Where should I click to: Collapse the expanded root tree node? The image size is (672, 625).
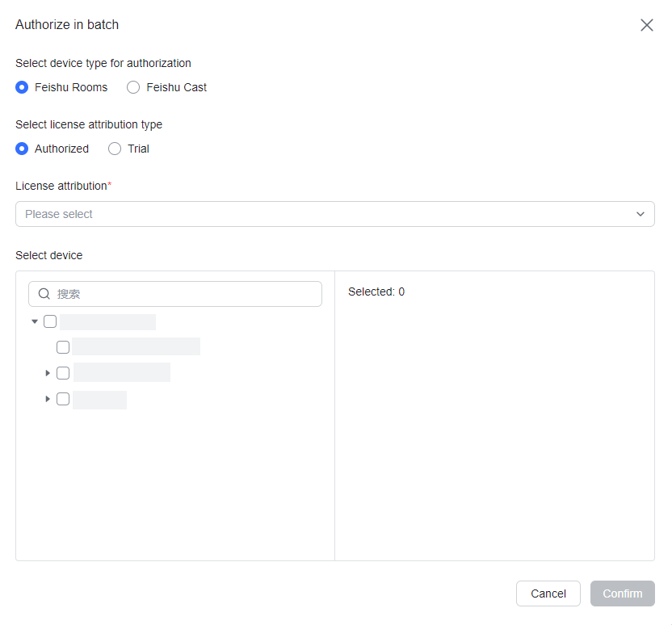tap(35, 321)
